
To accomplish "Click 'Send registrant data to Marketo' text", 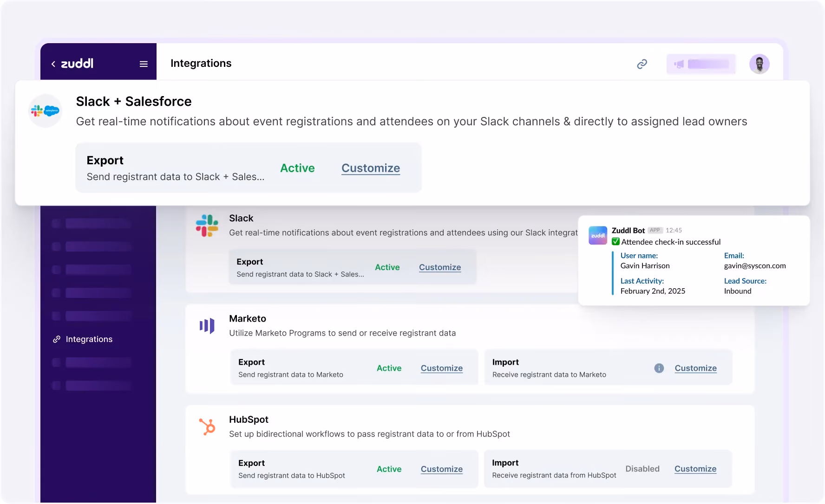I will (291, 375).
